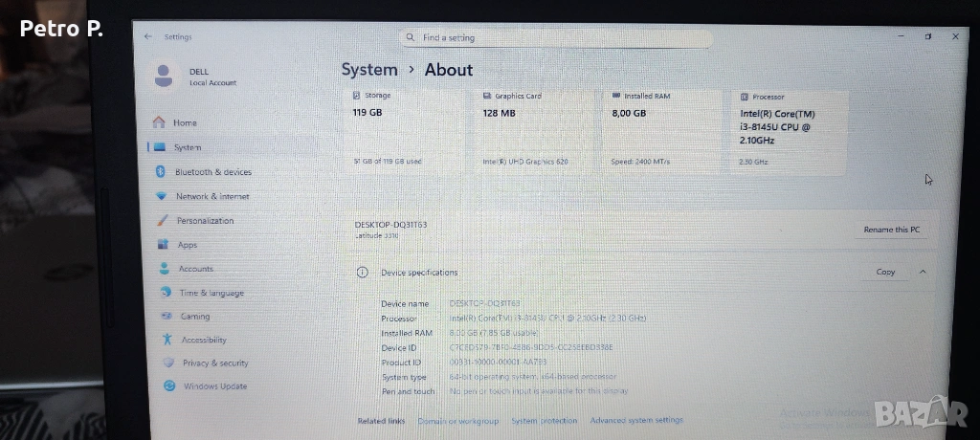The height and width of the screenshot is (440, 980).
Task: Collapse the Device specifications section
Action: (923, 272)
